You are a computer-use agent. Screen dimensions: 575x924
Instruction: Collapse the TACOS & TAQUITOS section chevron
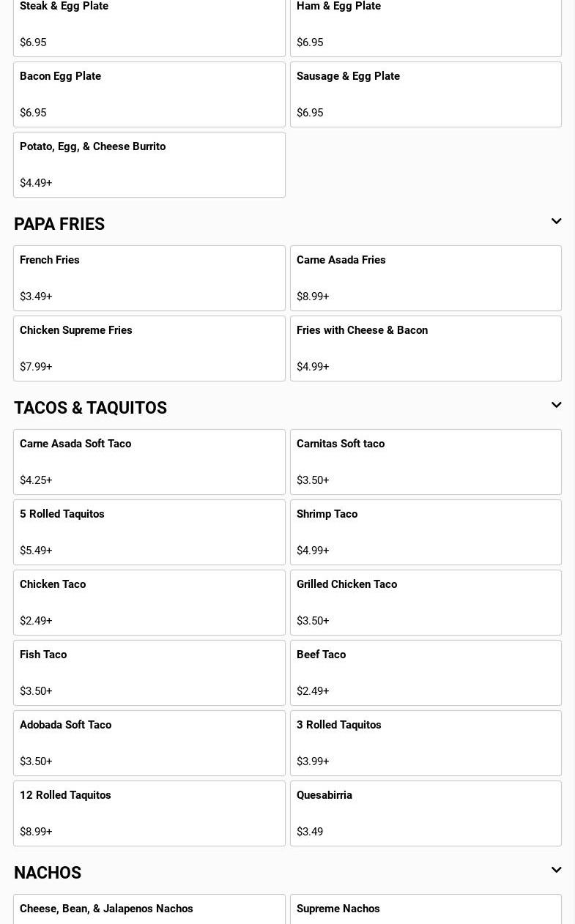(556, 405)
